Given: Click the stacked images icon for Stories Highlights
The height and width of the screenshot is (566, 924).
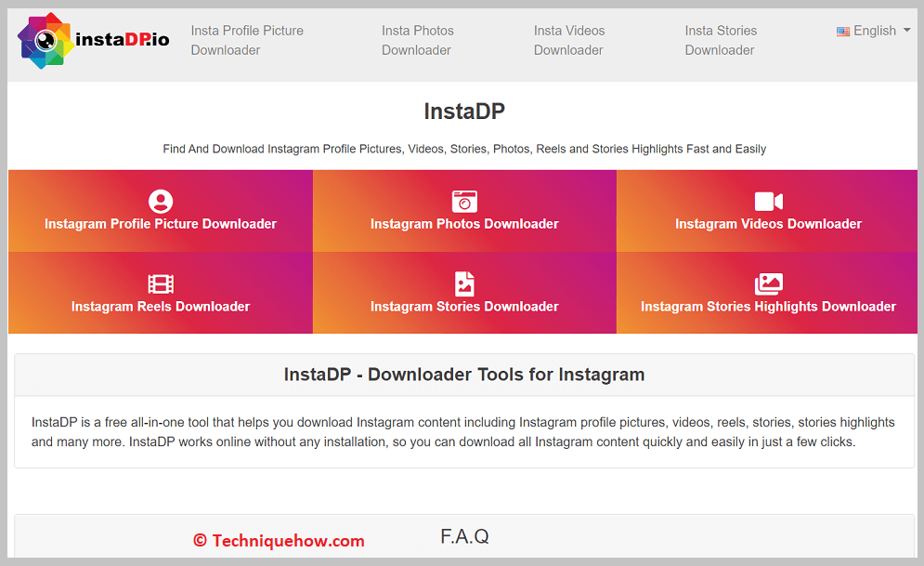Looking at the screenshot, I should pos(768,283).
